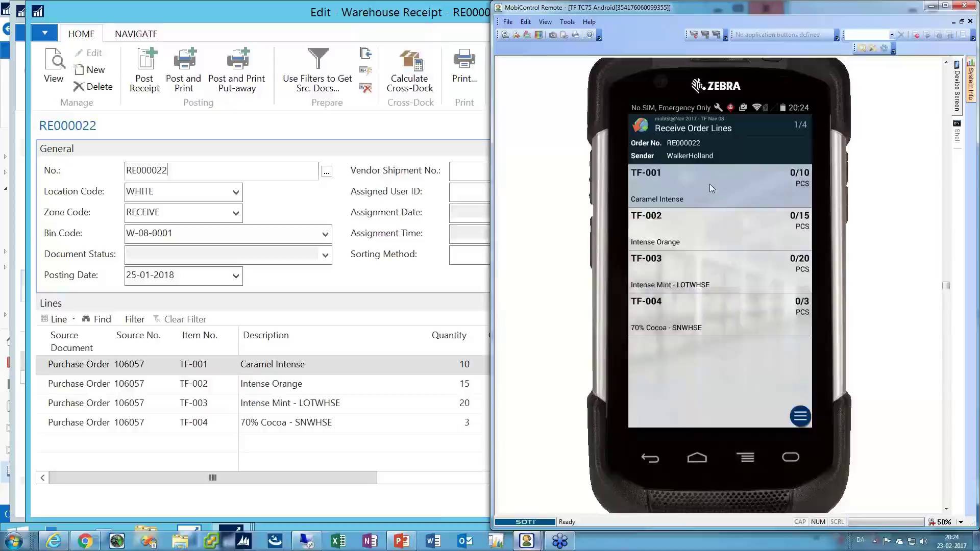Click the Calculate Cross-Dock icon

(409, 69)
